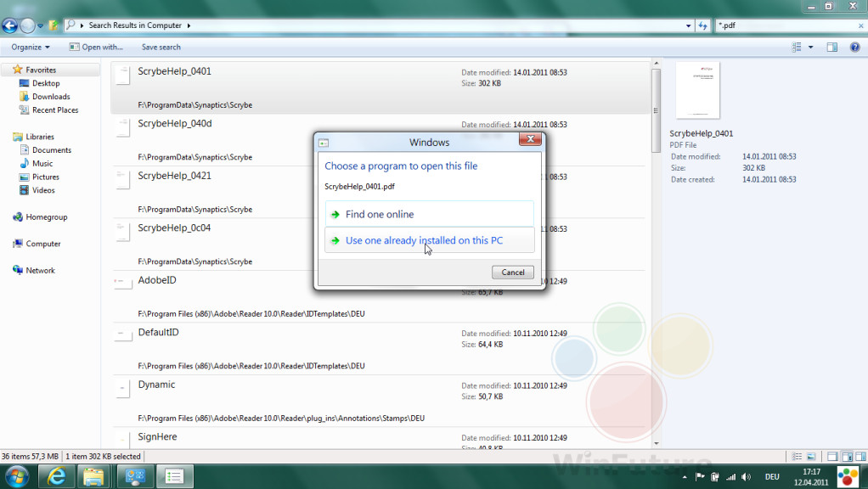The height and width of the screenshot is (489, 868).
Task: Clear the search box with X
Action: (x=861, y=26)
